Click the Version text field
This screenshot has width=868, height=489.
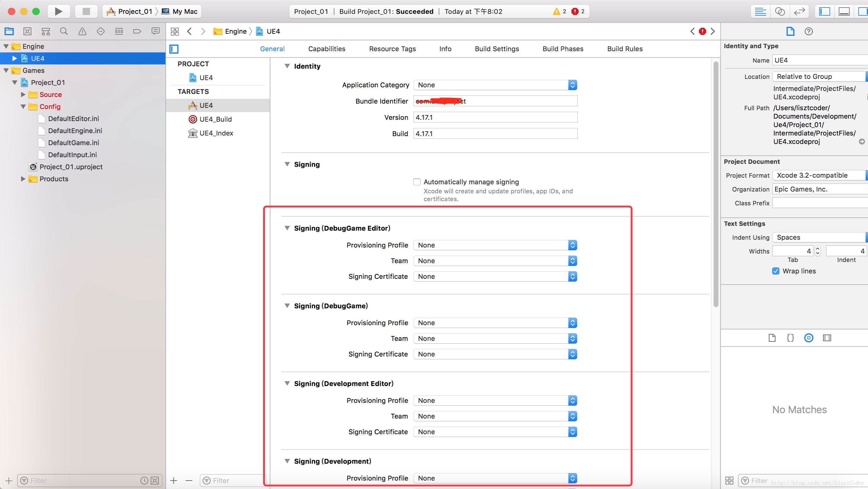[x=495, y=117]
